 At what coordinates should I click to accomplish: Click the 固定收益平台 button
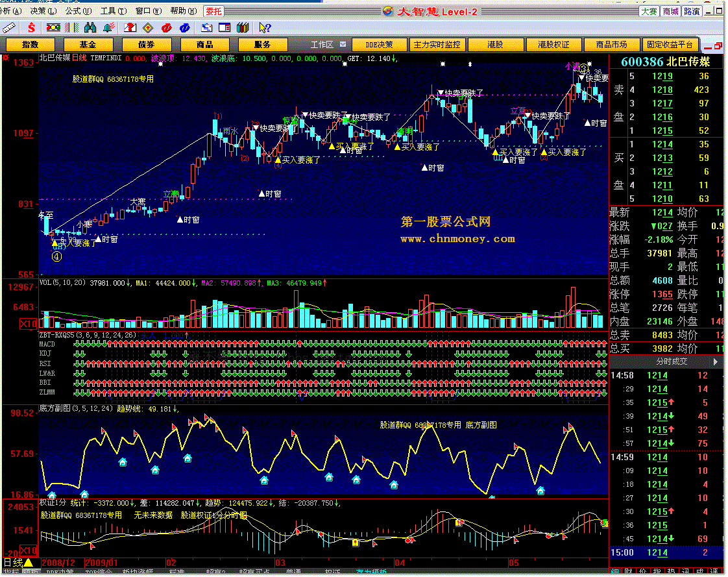click(670, 45)
